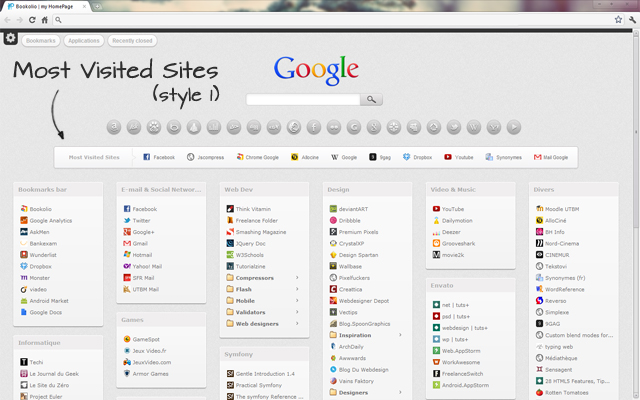Click the round Facebook shortcut icon
The image size is (640, 400).
click(x=314, y=127)
